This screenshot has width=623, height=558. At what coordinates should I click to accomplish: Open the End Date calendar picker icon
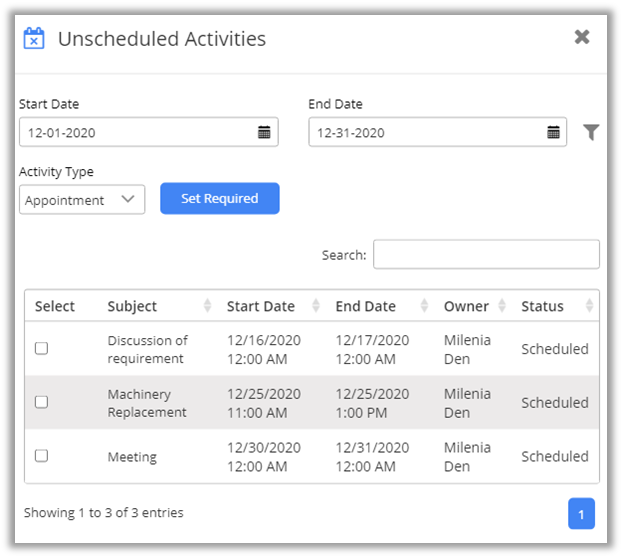[x=553, y=132]
